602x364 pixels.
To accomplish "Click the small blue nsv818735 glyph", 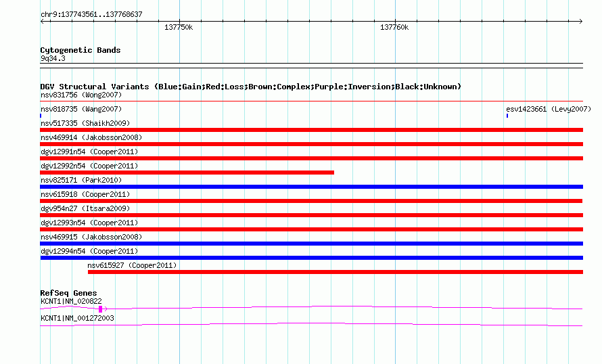I will (41, 116).
